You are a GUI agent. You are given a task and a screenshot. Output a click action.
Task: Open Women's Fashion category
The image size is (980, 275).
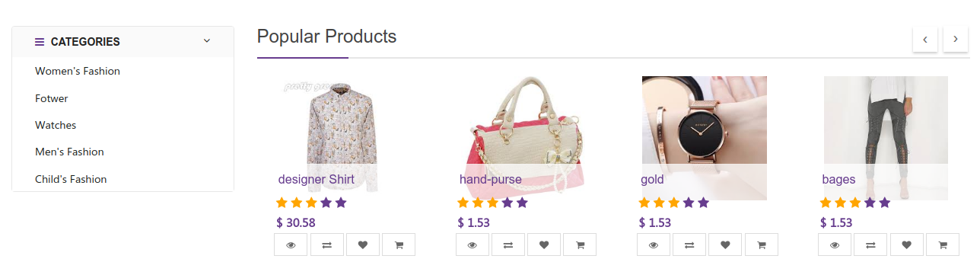tap(78, 71)
